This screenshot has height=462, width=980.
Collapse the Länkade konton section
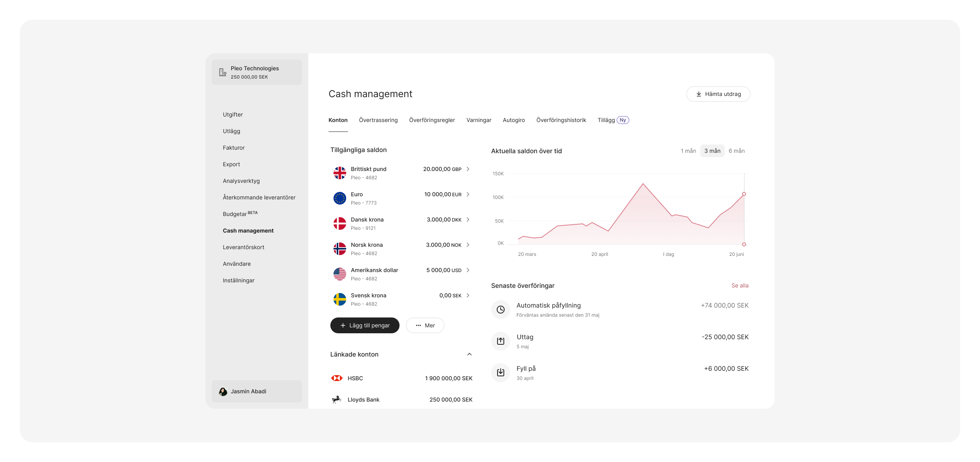click(x=469, y=354)
